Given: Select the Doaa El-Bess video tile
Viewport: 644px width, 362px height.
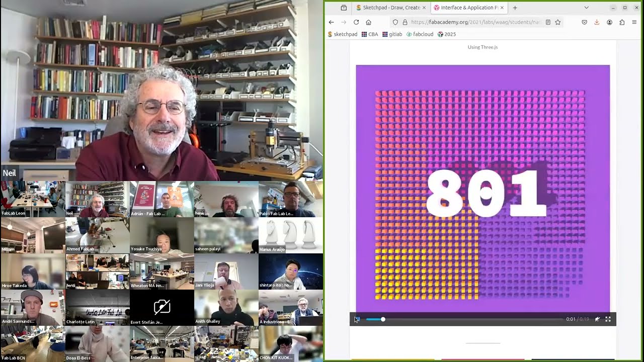Looking at the screenshot, I should tap(97, 344).
